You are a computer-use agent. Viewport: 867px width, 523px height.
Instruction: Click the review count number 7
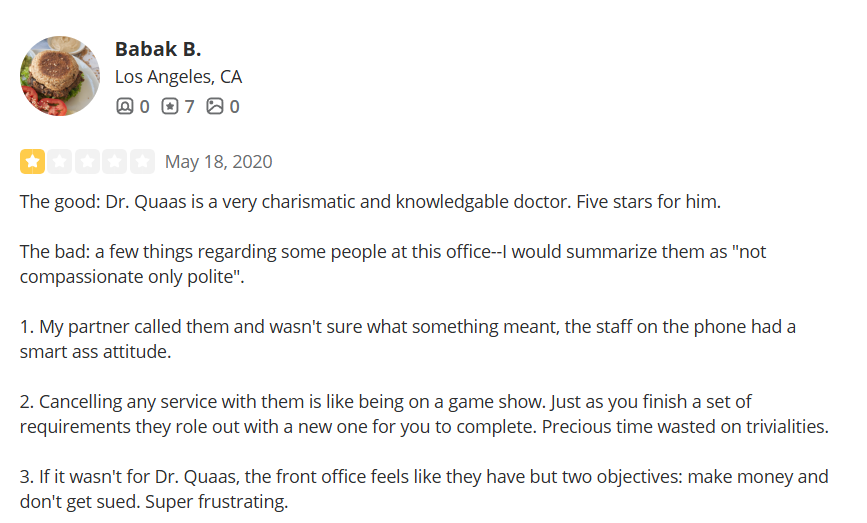click(x=189, y=107)
